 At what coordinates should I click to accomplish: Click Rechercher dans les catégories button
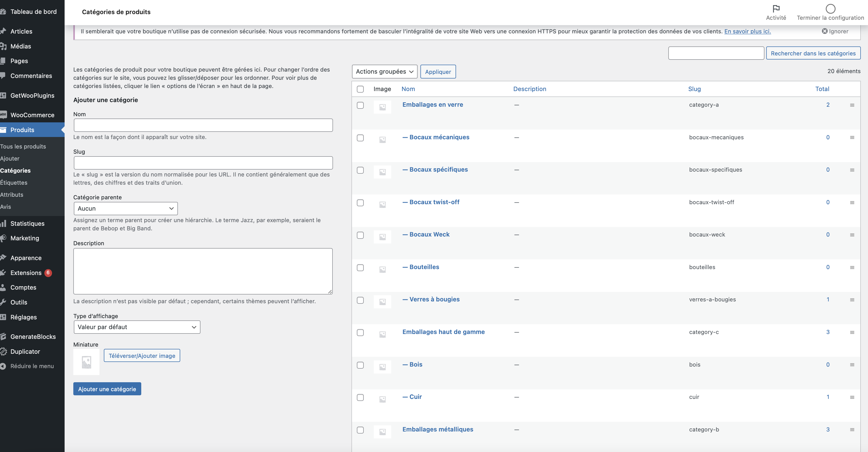click(813, 53)
